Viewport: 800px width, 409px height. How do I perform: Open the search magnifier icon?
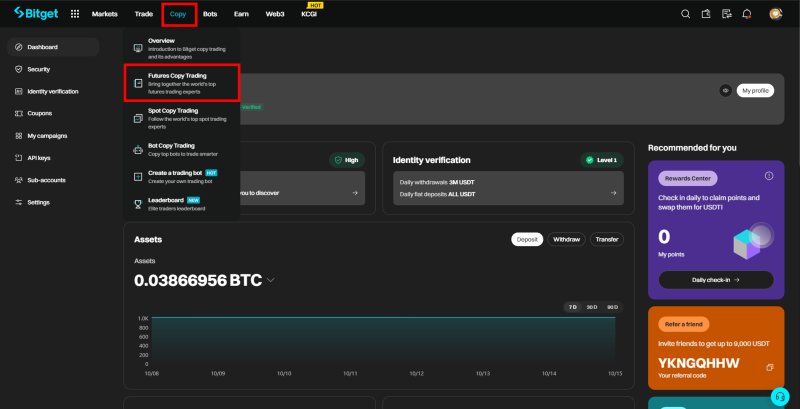click(686, 14)
